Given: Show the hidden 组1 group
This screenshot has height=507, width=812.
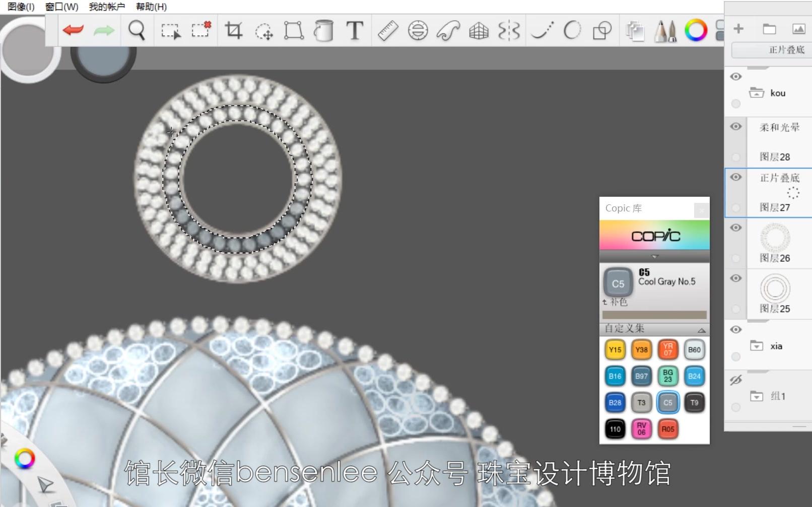Looking at the screenshot, I should (736, 380).
